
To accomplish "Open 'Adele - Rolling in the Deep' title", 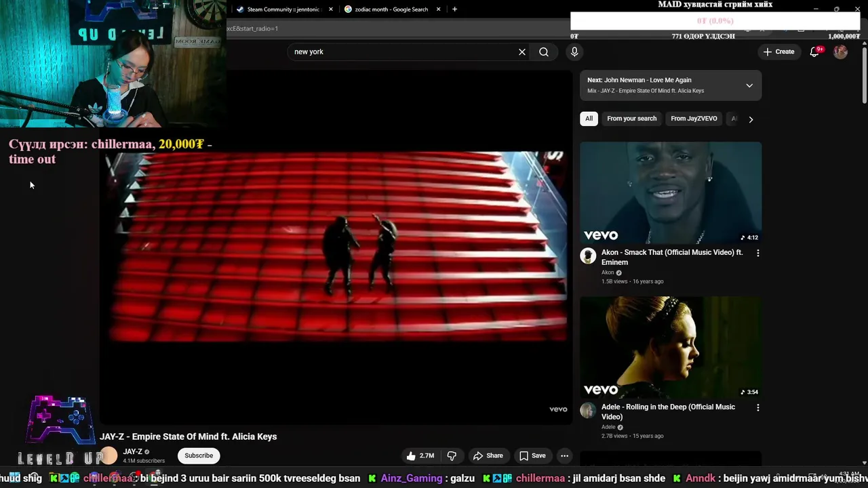I will (668, 411).
